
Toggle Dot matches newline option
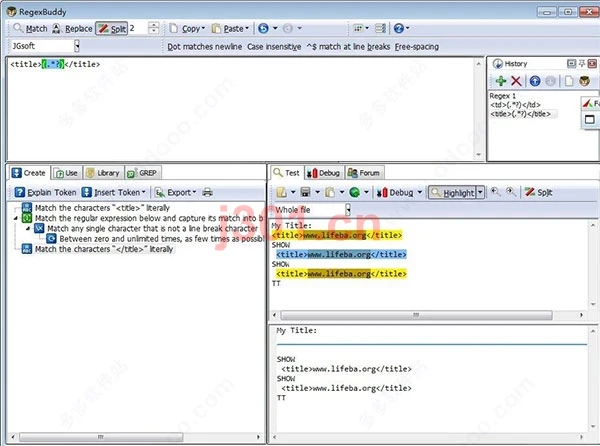pos(205,47)
